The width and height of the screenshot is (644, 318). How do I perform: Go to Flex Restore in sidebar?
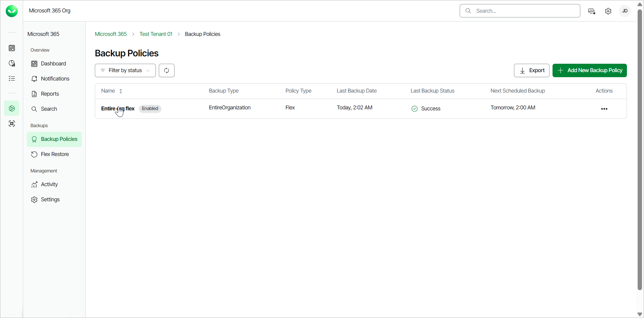54,154
